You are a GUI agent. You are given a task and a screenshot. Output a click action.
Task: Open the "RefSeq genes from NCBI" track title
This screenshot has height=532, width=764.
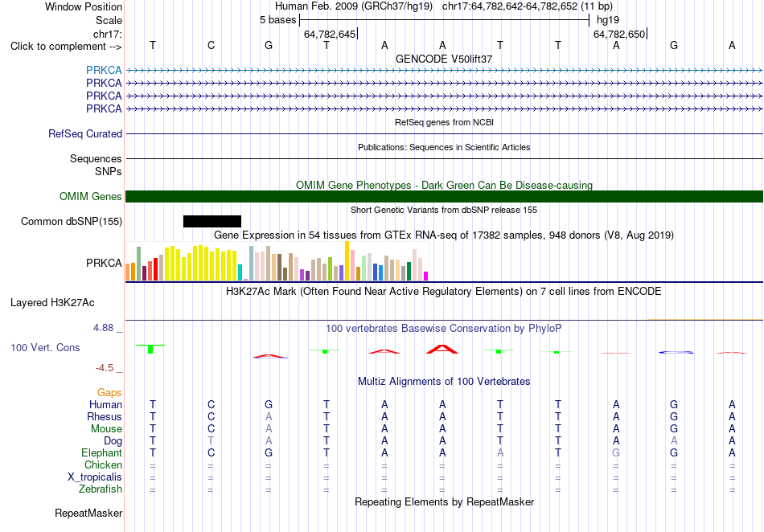point(444,122)
